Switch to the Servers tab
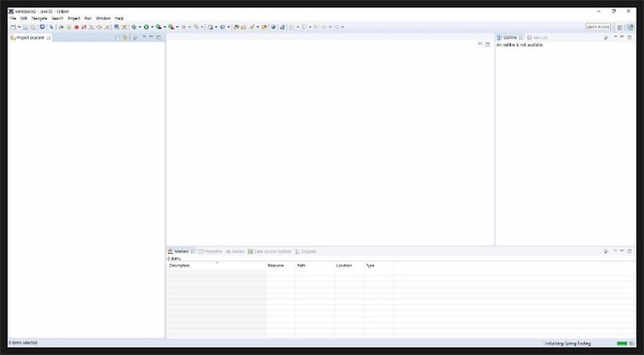Screen dimensions: 644x355 pos(235,251)
